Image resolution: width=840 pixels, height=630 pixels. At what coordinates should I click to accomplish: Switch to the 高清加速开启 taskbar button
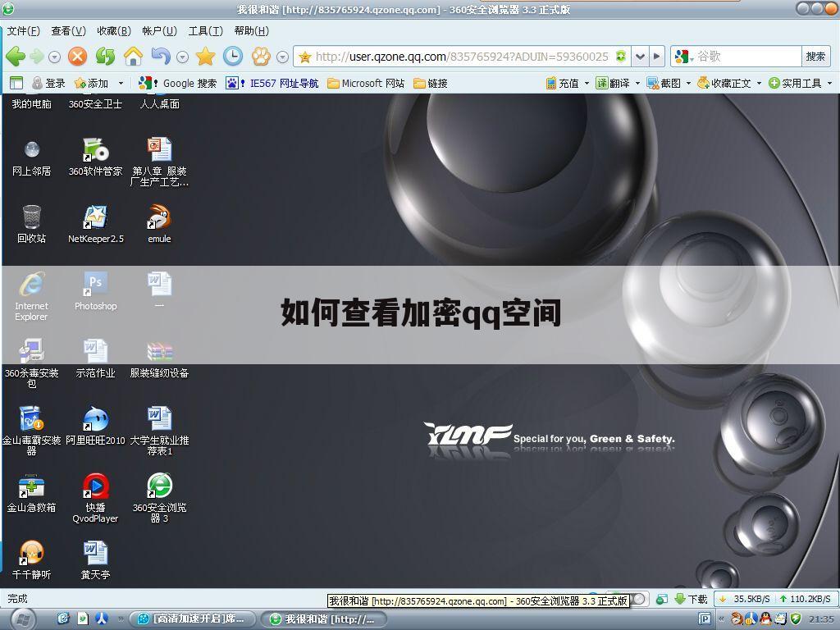click(x=192, y=619)
